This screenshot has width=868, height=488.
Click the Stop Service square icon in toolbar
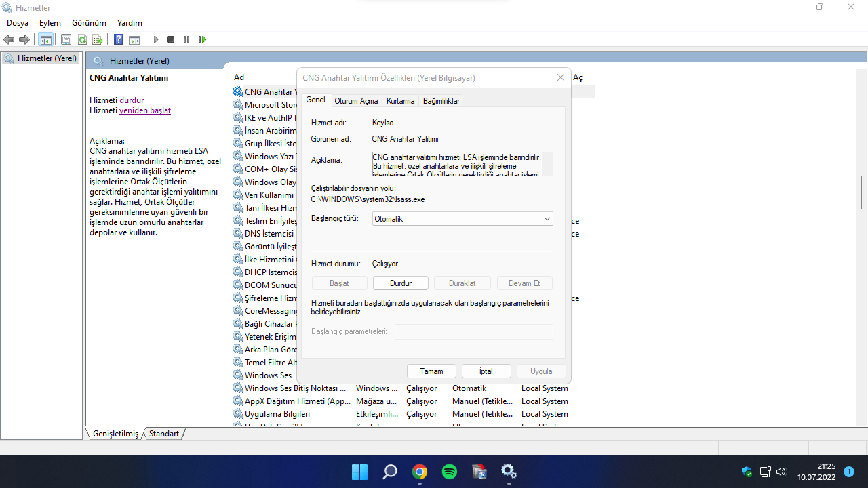tap(171, 39)
